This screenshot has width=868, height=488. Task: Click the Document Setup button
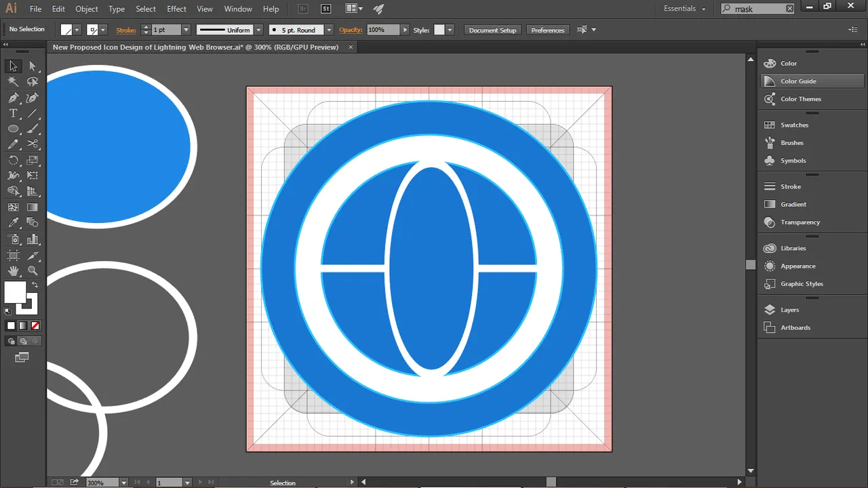click(492, 30)
